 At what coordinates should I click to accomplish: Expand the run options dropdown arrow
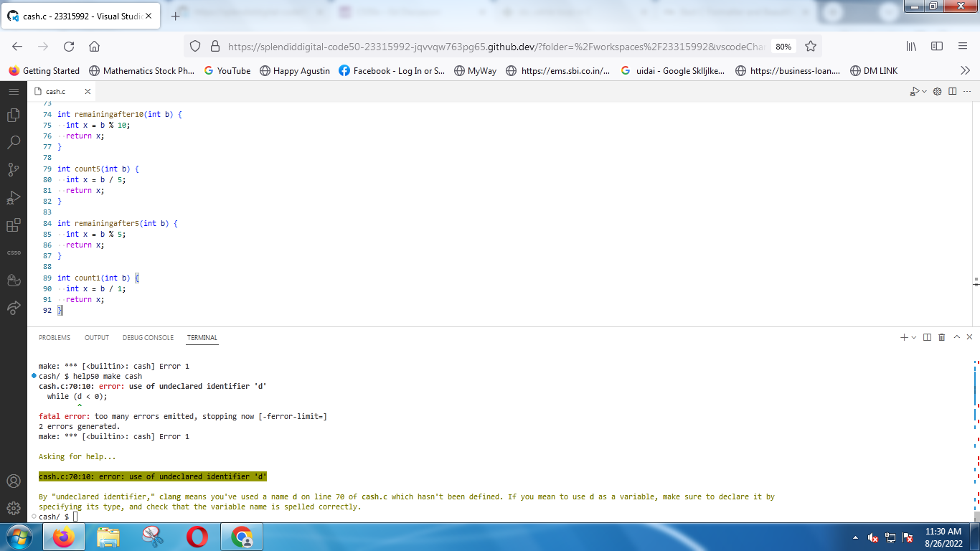(x=924, y=92)
